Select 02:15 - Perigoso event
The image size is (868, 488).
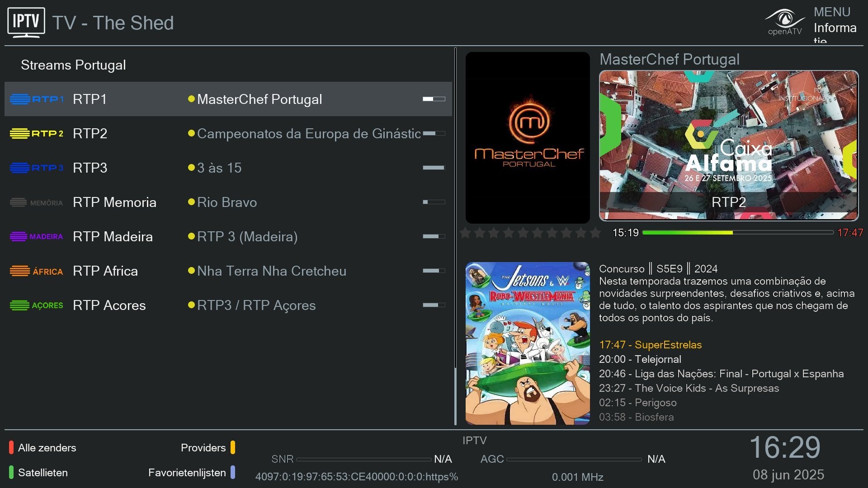[637, 403]
